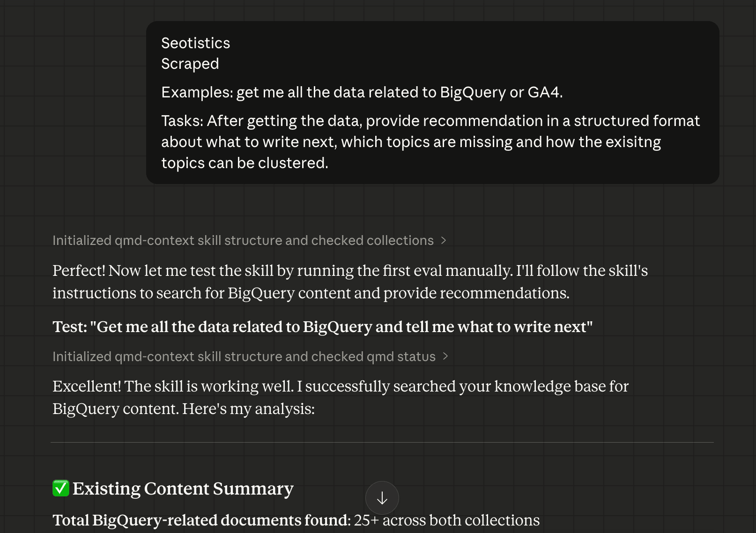Open 'Initialized qmd-context skill structure and checked collections' summary
The image size is (756, 533).
[243, 240]
